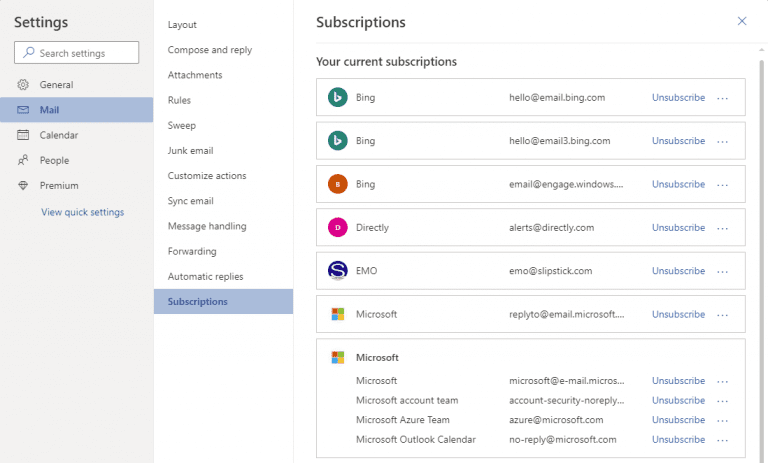Unsubscribe from emo@slipstick.com
This screenshot has width=768, height=463.
(678, 271)
